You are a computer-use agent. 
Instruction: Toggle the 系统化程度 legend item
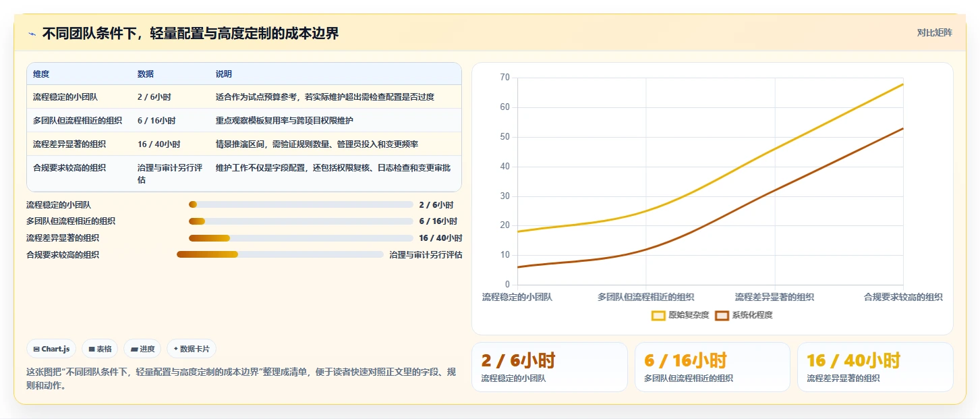click(744, 315)
